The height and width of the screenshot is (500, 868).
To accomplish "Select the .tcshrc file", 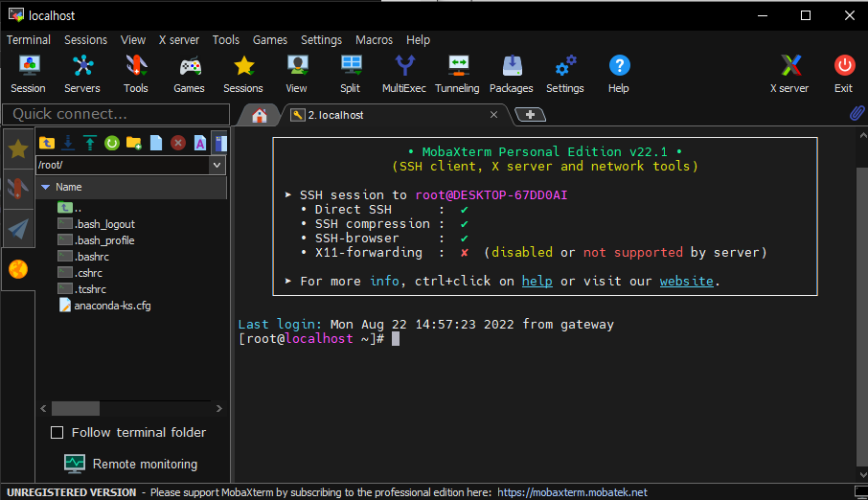I will coord(82,289).
